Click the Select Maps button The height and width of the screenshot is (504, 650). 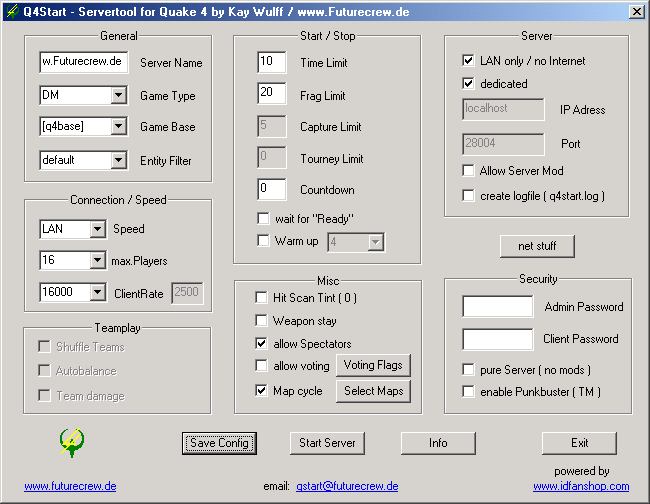373,391
